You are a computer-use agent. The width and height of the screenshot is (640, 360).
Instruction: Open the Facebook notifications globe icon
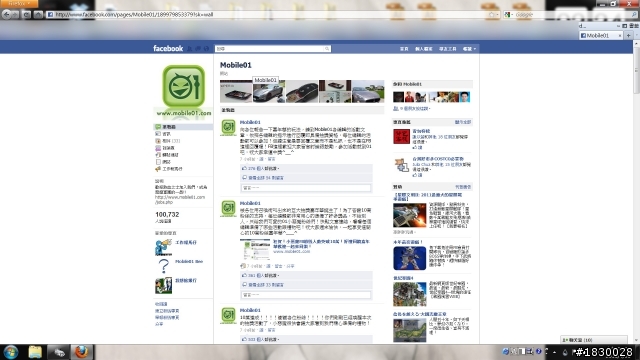point(207,49)
